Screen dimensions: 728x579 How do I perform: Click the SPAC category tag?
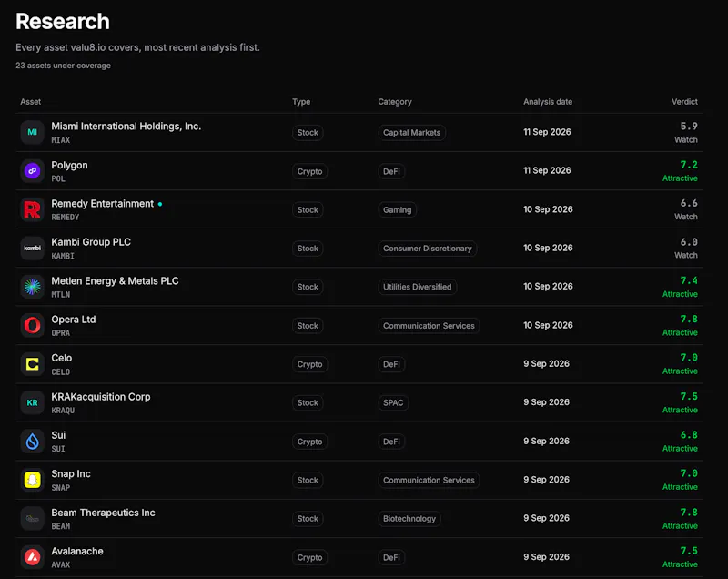tap(393, 403)
